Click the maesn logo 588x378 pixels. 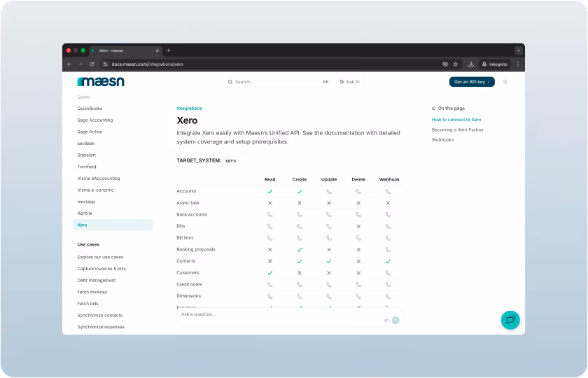pyautogui.click(x=101, y=81)
